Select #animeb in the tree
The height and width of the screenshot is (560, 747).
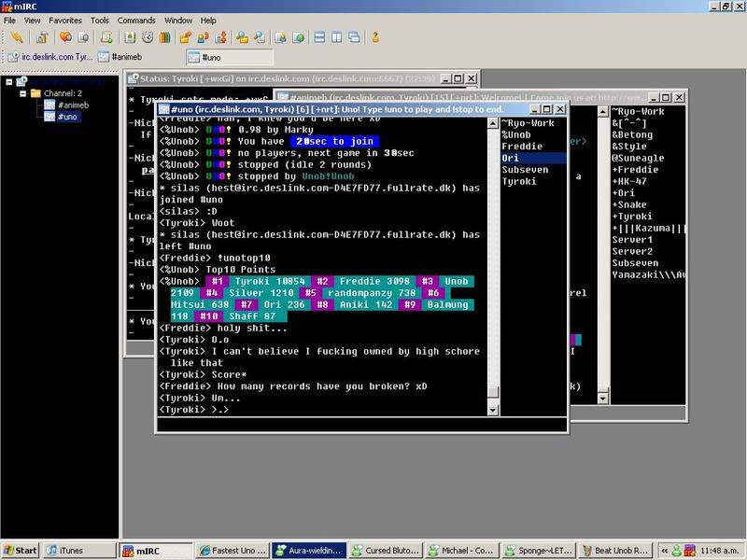coord(73,105)
